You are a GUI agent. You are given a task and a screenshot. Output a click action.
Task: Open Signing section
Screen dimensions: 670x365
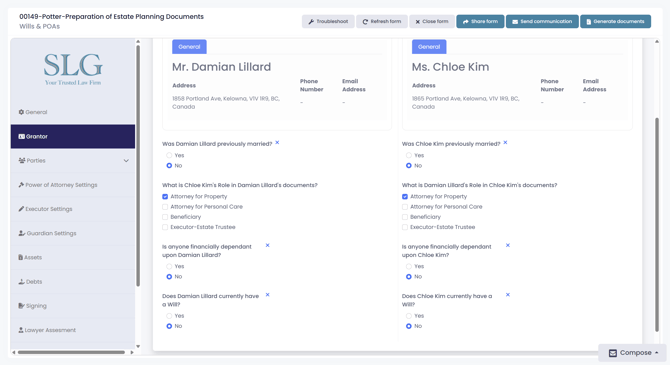[x=73, y=306]
